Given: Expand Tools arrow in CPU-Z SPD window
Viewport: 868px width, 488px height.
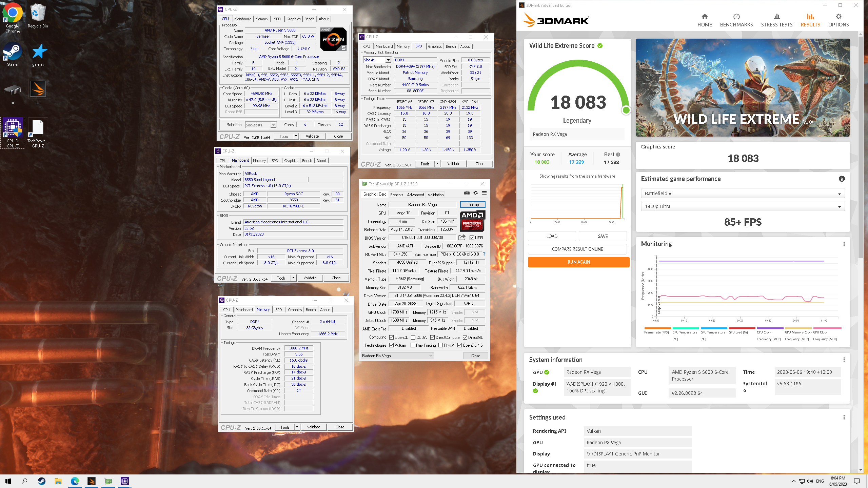Looking at the screenshot, I should (437, 164).
